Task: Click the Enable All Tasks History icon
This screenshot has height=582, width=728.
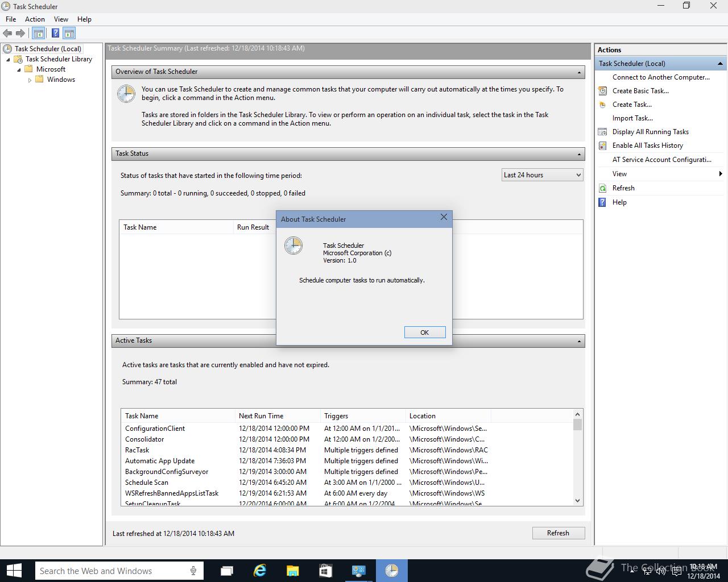Action: point(602,145)
